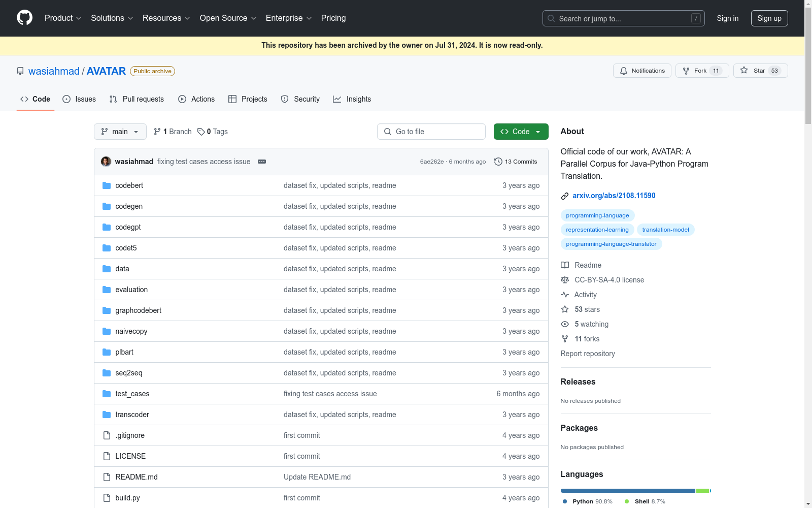The width and height of the screenshot is (812, 508).
Task: Click the .gitignore file icon
Action: 107,435
